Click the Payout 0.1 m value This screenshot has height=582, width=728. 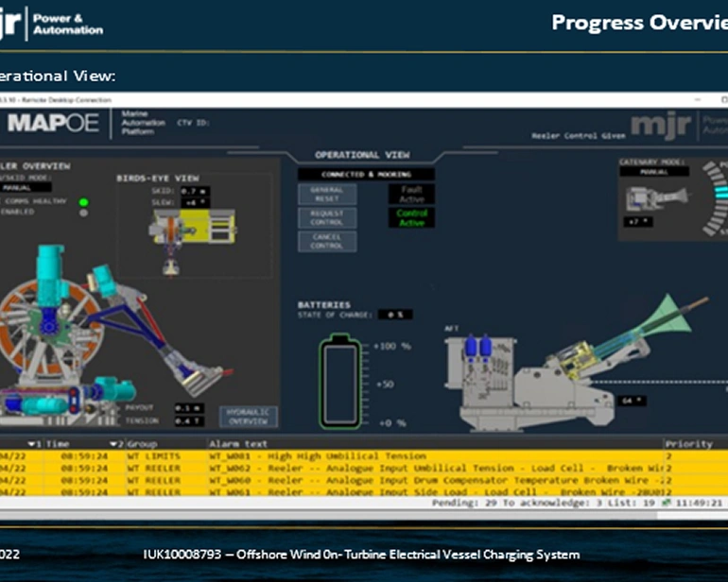pyautogui.click(x=189, y=408)
